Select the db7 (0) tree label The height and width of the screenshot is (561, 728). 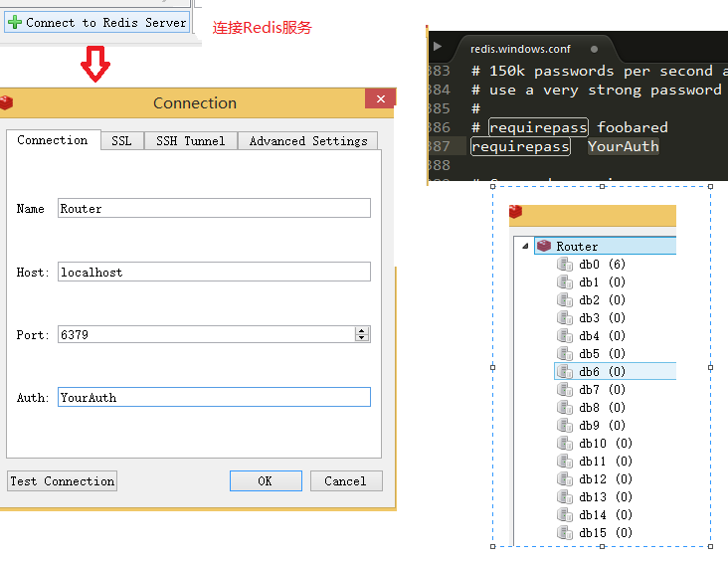602,390
